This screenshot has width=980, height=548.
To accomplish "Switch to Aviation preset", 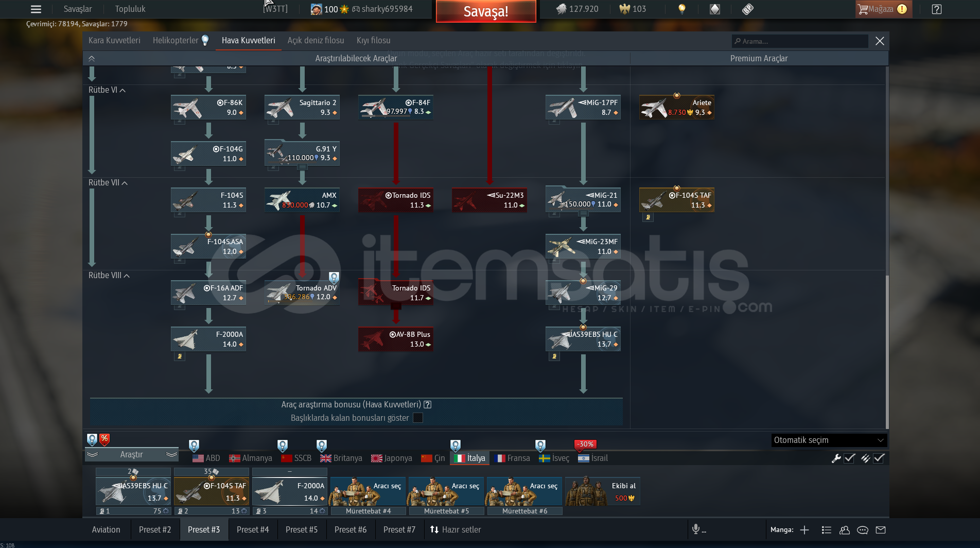I will click(x=106, y=529).
